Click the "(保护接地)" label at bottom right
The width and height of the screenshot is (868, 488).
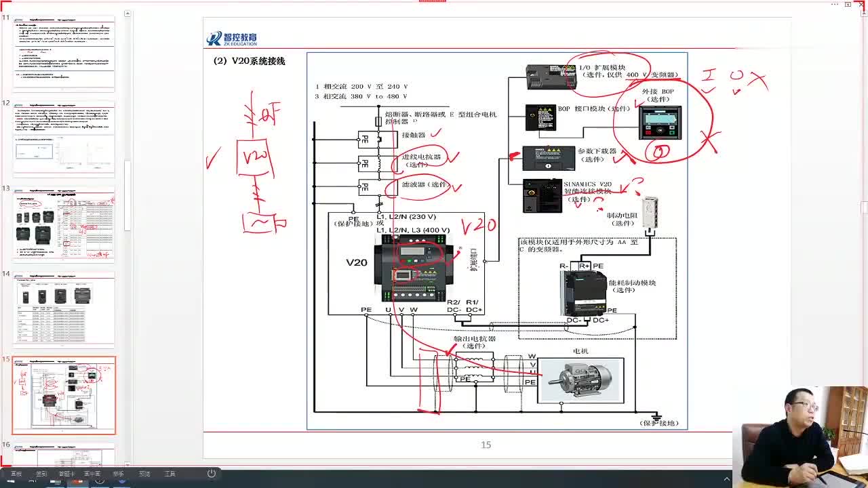coord(658,424)
